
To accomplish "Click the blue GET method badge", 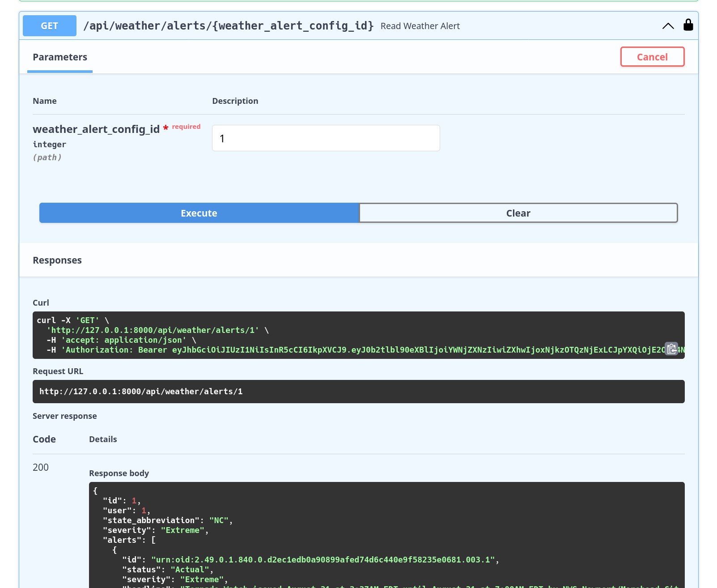I will (50, 26).
